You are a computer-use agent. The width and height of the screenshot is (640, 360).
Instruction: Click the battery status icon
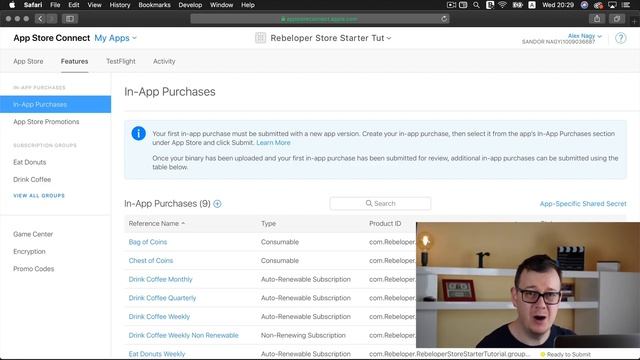(x=517, y=5)
